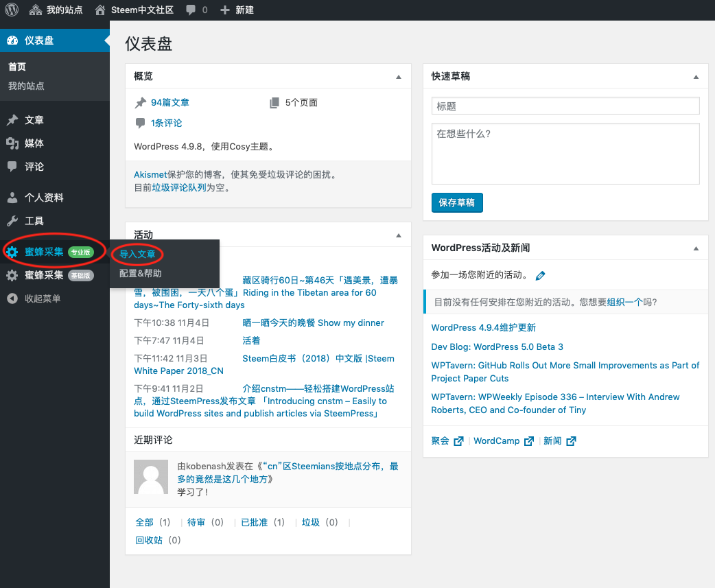Viewport: 715px width, 588px height.
Task: Filter comments by 垃圾
Action: click(311, 522)
